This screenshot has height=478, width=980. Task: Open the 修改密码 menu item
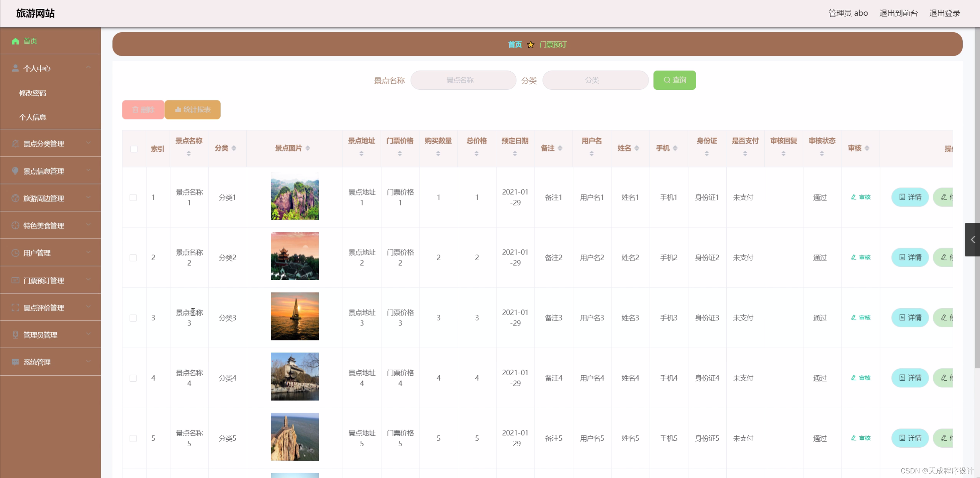pos(33,93)
